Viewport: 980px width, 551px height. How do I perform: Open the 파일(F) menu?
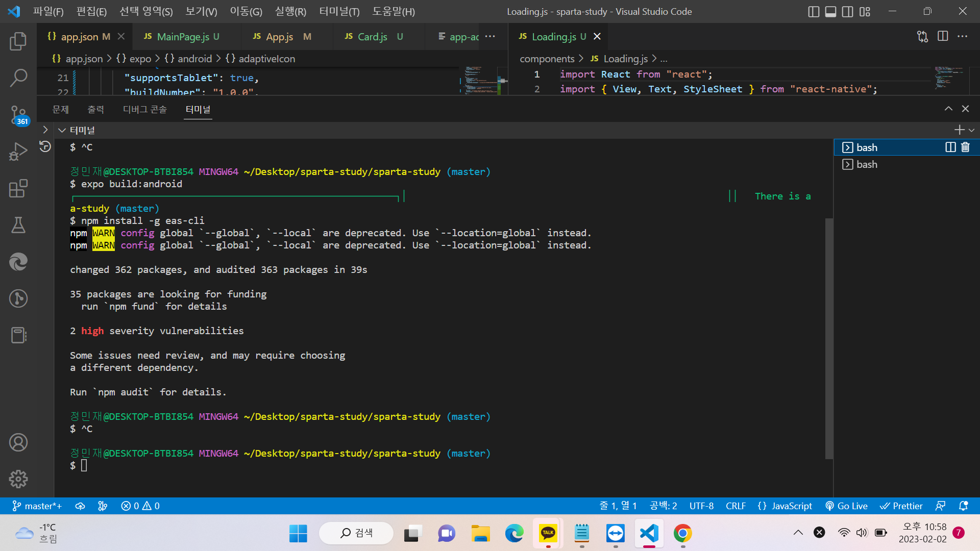48,12
